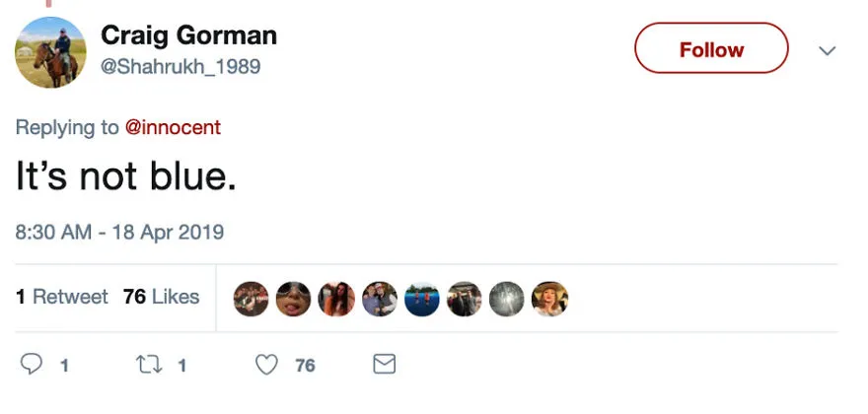Open the 8:30 AM - 18 Apr 2019 timestamp

[x=119, y=232]
